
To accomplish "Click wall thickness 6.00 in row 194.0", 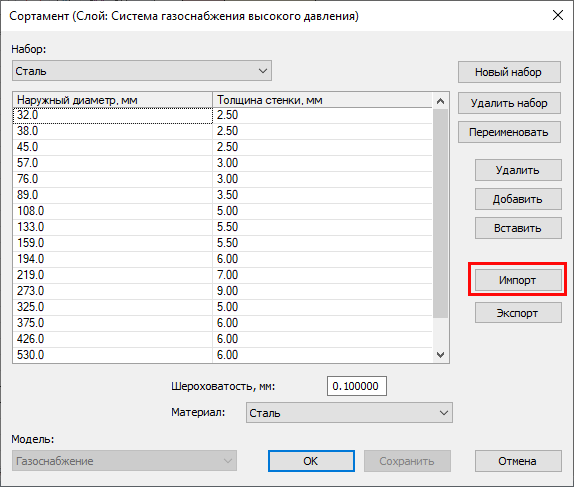I will [322, 259].
